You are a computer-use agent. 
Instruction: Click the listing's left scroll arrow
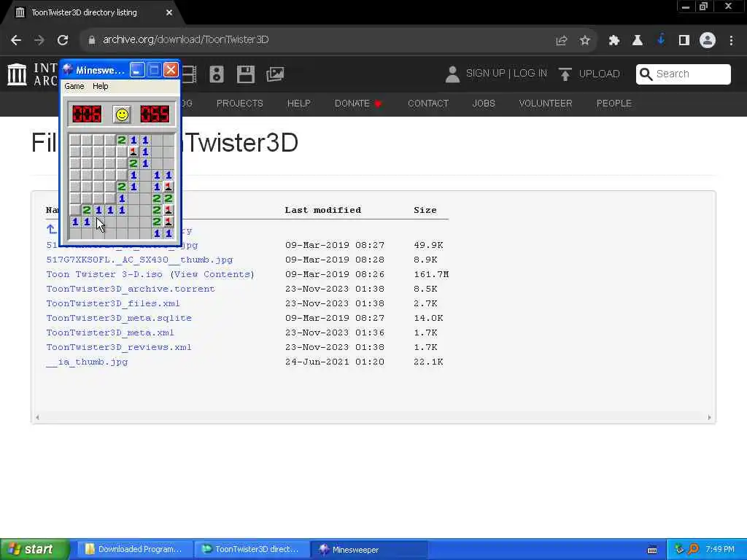point(37,418)
